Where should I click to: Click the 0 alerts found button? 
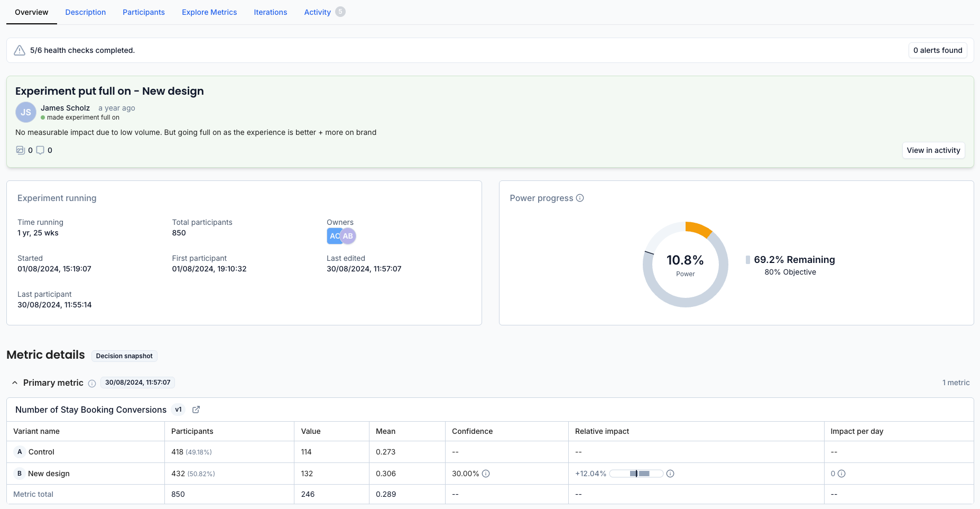(x=937, y=50)
